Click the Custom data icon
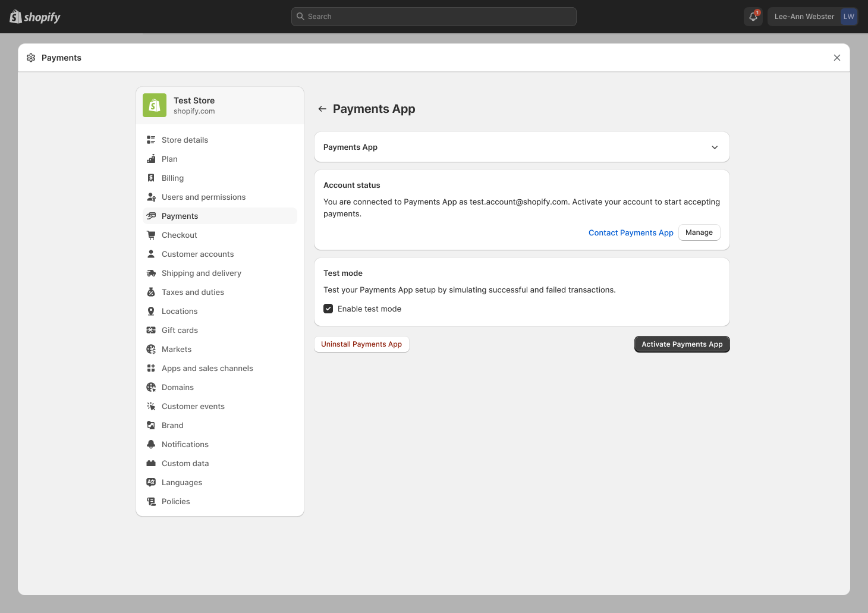The image size is (868, 613). [151, 463]
